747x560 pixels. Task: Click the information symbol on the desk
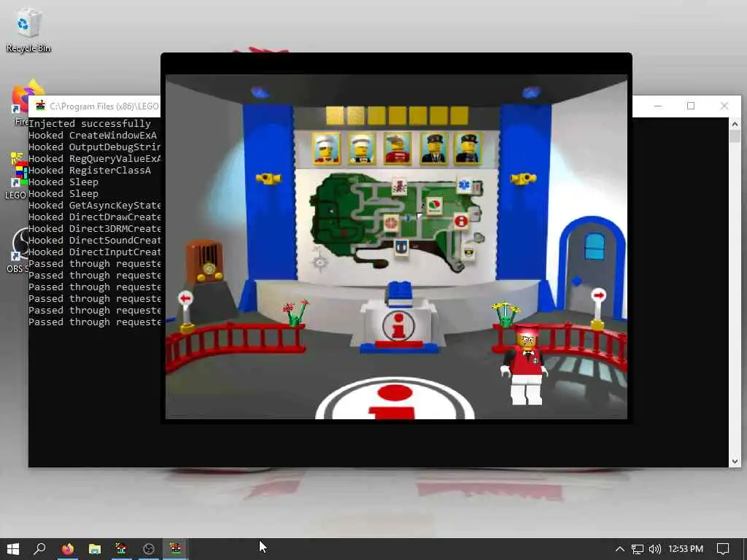(399, 326)
